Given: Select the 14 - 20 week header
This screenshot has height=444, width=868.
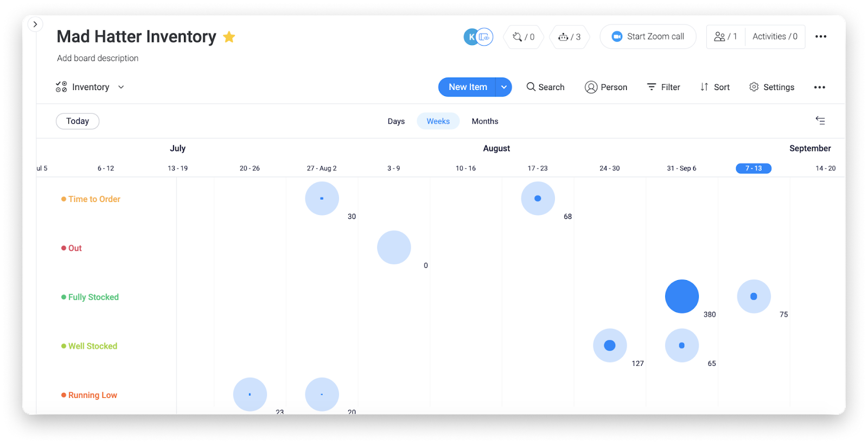Looking at the screenshot, I should pyautogui.click(x=826, y=168).
